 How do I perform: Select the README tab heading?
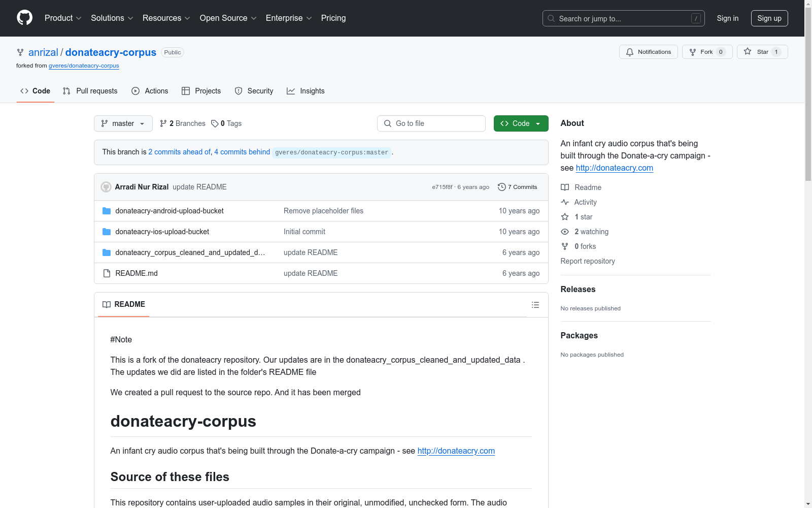point(124,304)
